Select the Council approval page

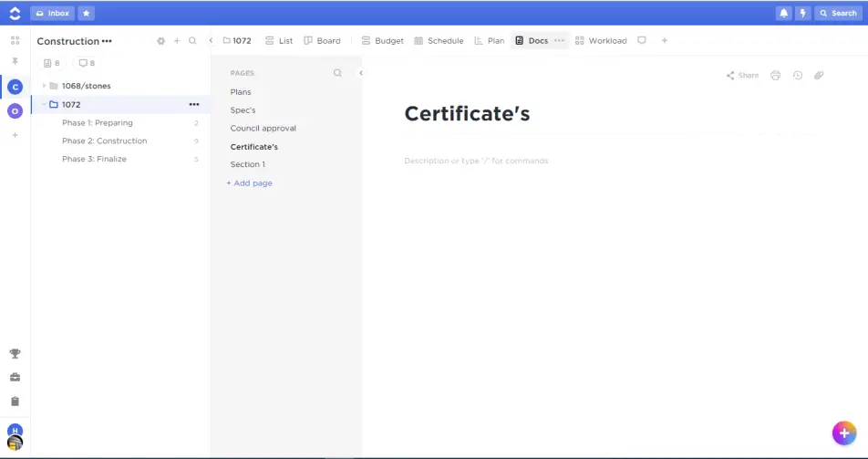pyautogui.click(x=263, y=129)
